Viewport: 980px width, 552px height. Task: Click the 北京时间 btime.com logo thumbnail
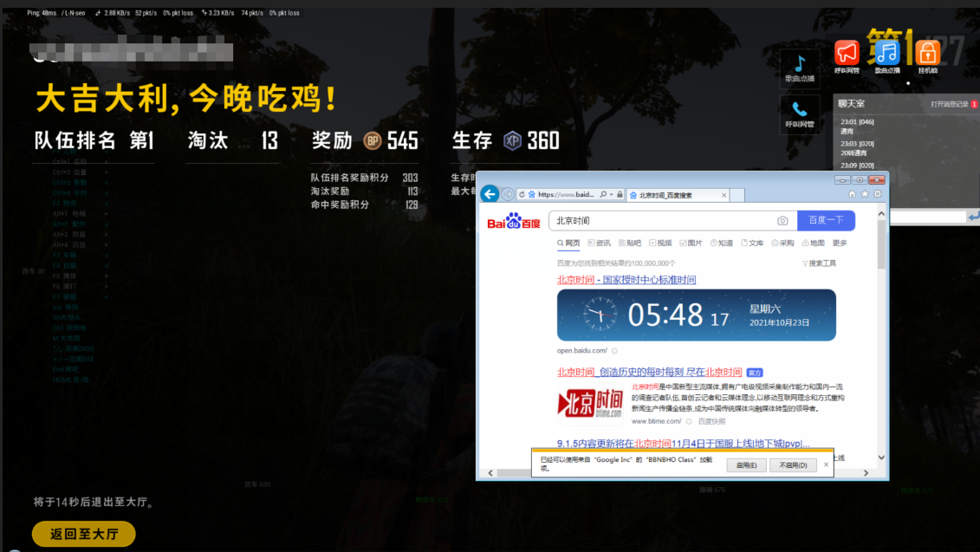tap(590, 403)
